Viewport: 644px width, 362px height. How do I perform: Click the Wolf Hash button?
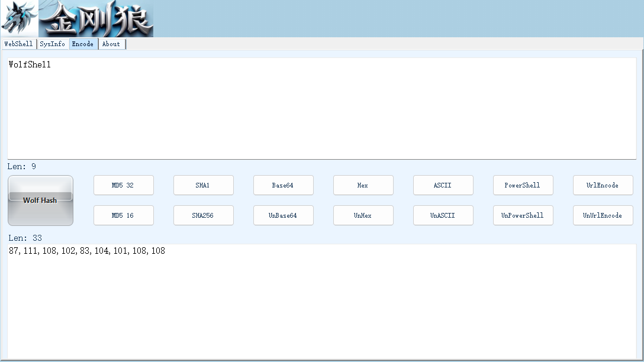pyautogui.click(x=40, y=201)
